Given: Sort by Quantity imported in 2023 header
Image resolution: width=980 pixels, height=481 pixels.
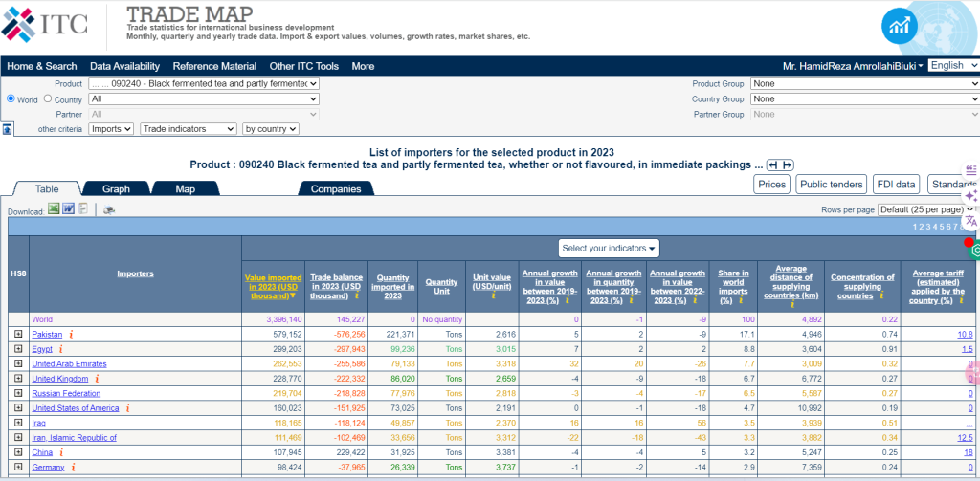Looking at the screenshot, I should tap(393, 287).
